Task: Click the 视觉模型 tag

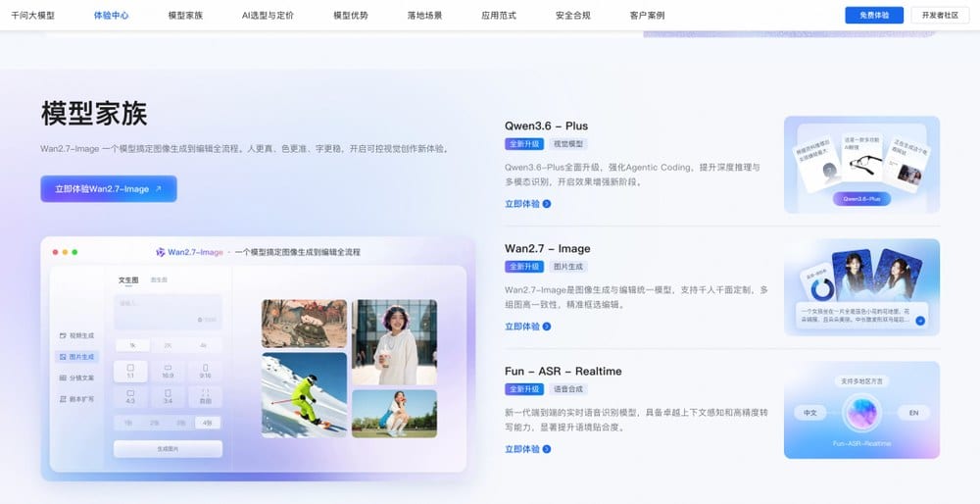Action: 568,144
